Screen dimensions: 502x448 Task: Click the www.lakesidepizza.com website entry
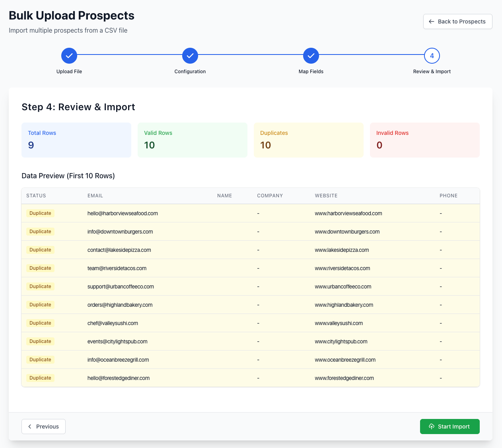(x=342, y=250)
